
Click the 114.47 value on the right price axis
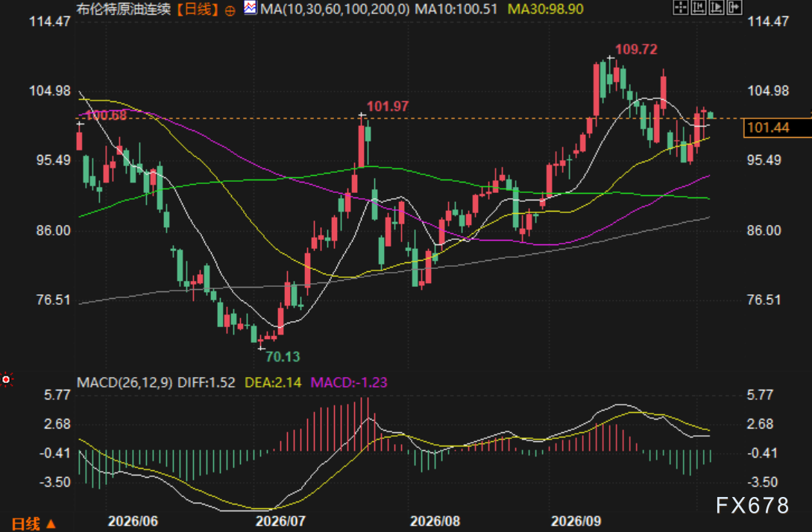pyautogui.click(x=768, y=22)
